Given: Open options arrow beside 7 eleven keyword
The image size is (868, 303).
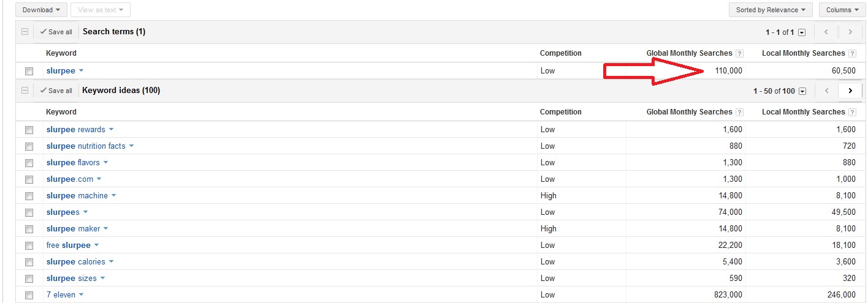Looking at the screenshot, I should pos(81,295).
